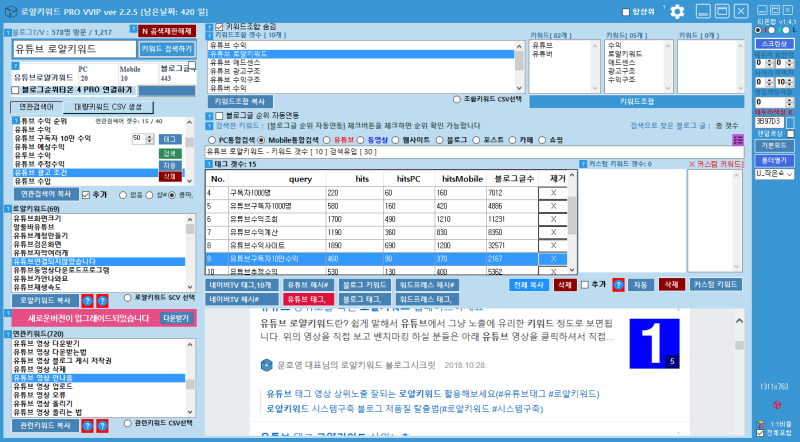Image resolution: width=800 pixels, height=442 pixels.
Task: Click down arrow of tag table scrollbar
Action: coord(572,270)
